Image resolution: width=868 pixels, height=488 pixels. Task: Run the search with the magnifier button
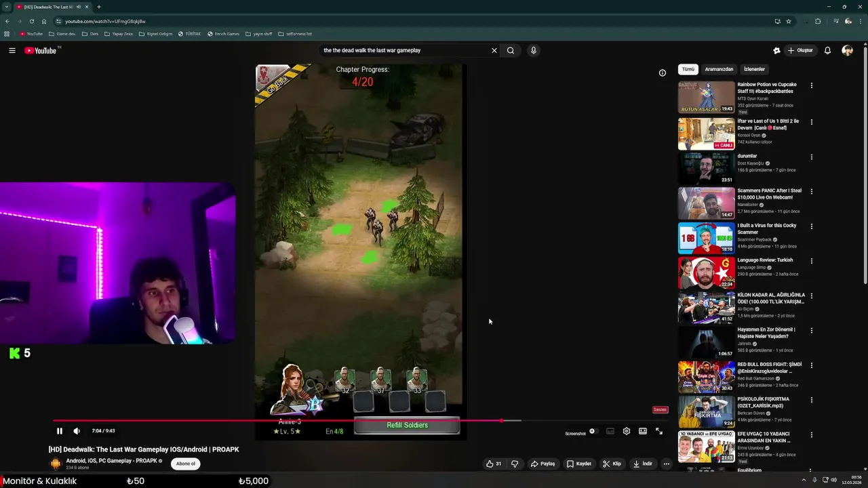tap(511, 50)
